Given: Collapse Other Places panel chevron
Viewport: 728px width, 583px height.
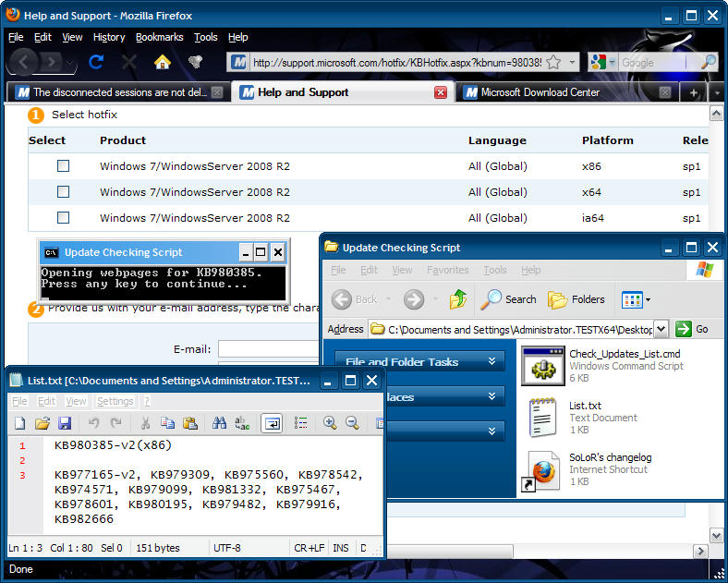Looking at the screenshot, I should [491, 396].
